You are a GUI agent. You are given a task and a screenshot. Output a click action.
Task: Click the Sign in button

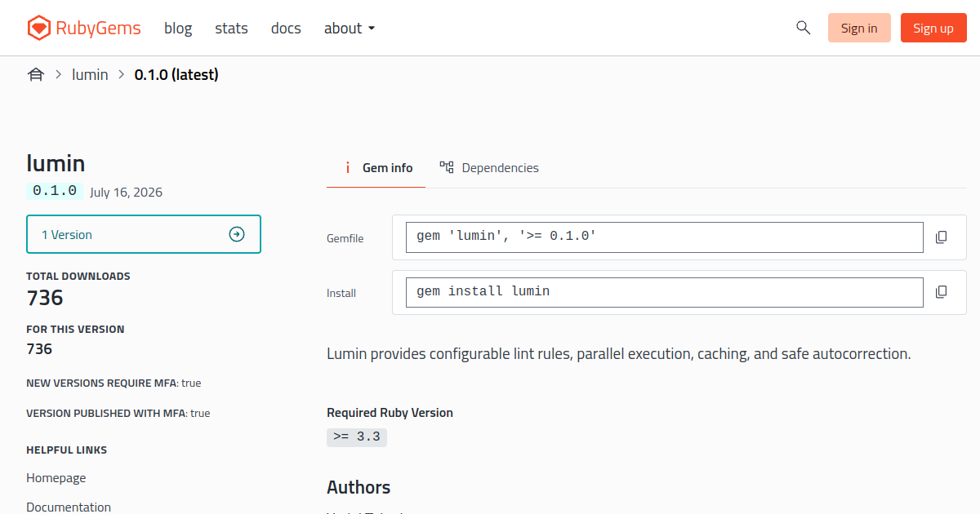859,28
